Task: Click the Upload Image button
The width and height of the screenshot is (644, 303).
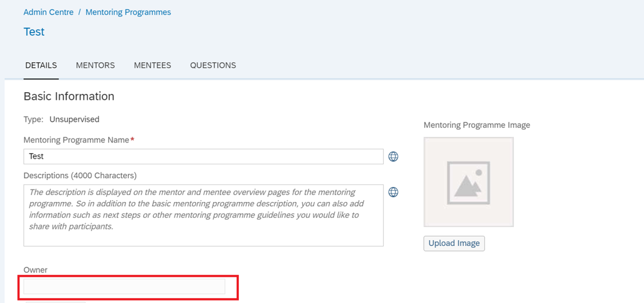Action: tap(454, 243)
